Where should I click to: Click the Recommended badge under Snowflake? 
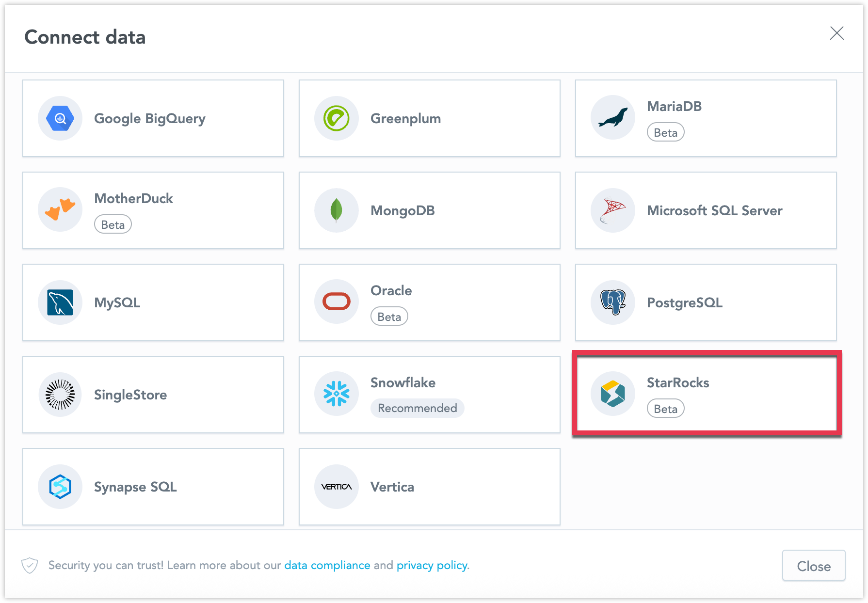point(417,408)
